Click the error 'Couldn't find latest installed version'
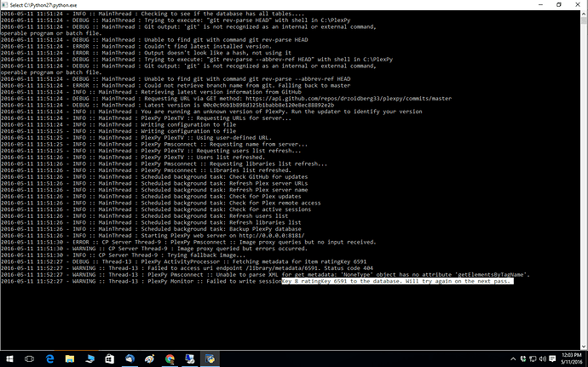The width and height of the screenshot is (588, 367). (135, 47)
